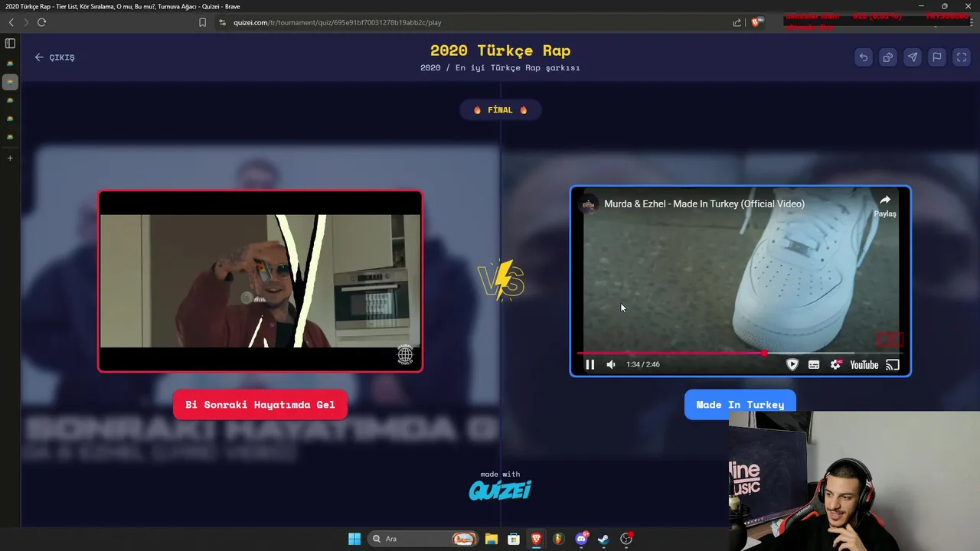Bookmark this page icon in address bar
Image resolution: width=980 pixels, height=551 pixels.
pos(202,22)
